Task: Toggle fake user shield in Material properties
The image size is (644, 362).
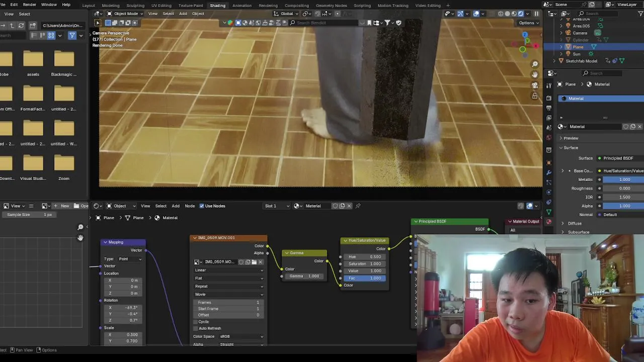Action: tap(625, 127)
